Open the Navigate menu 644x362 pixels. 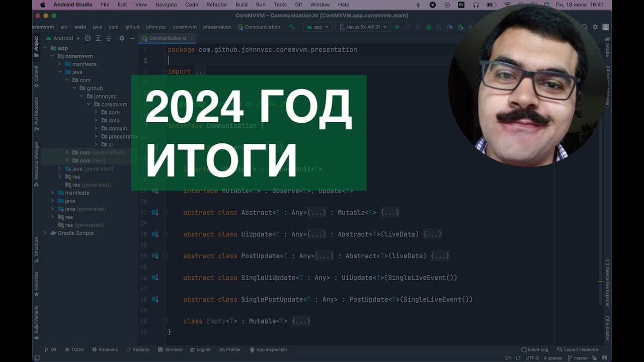pos(166,5)
